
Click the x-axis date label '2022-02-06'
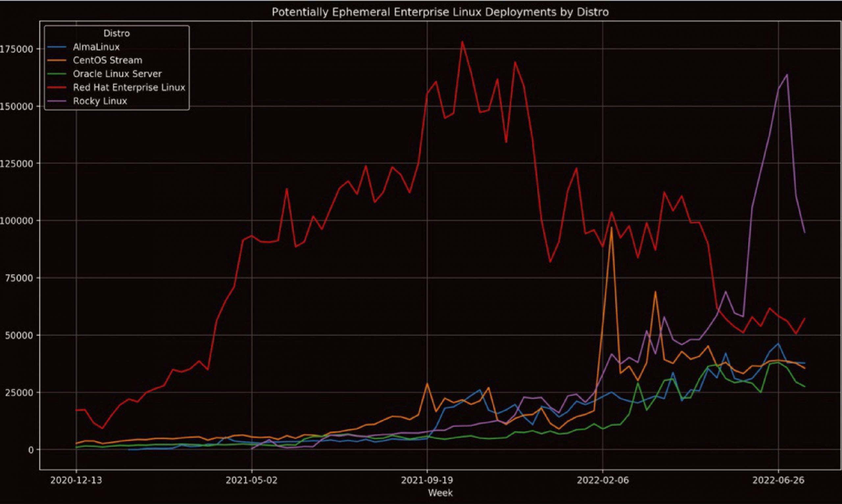pyautogui.click(x=603, y=480)
